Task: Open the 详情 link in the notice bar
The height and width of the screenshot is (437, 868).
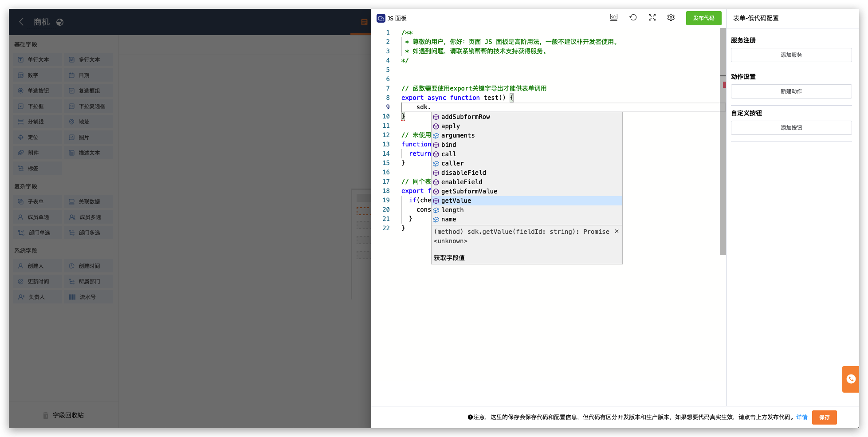Action: coord(801,417)
